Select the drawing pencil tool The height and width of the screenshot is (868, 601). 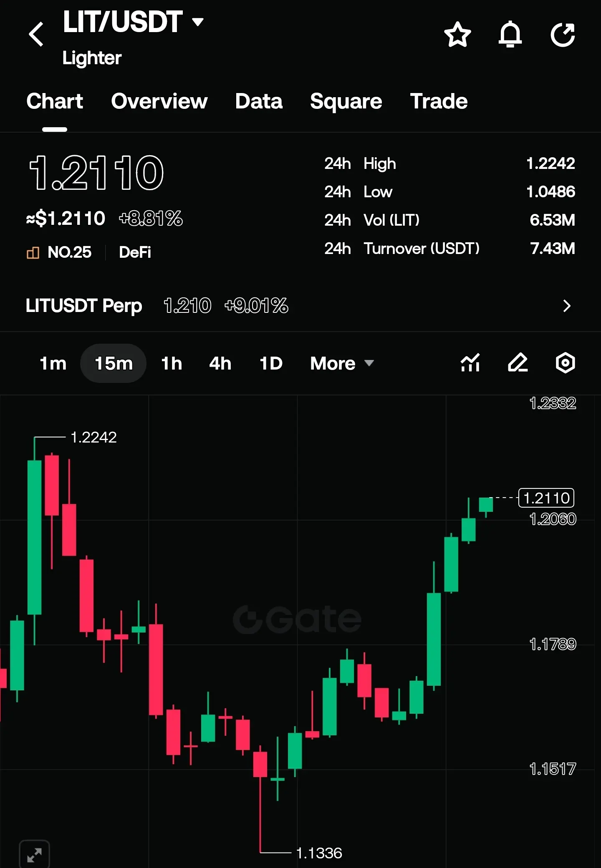[518, 362]
